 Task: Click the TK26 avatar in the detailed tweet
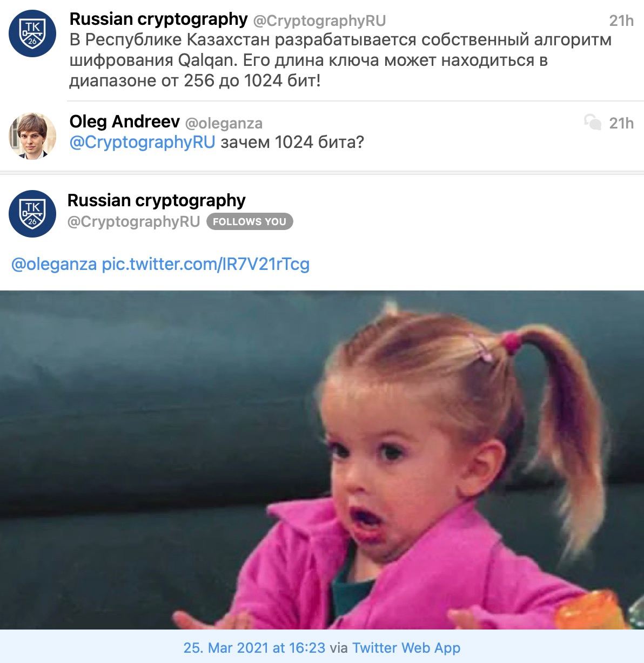point(32,213)
